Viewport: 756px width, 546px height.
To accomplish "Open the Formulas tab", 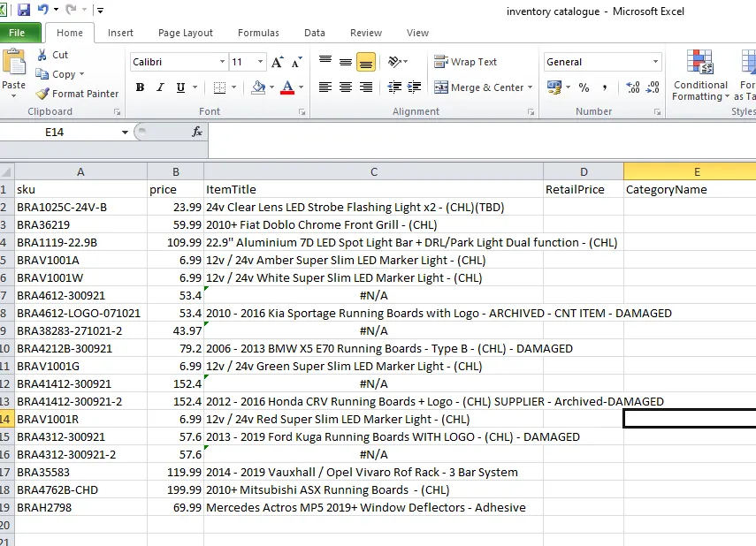I will point(258,33).
